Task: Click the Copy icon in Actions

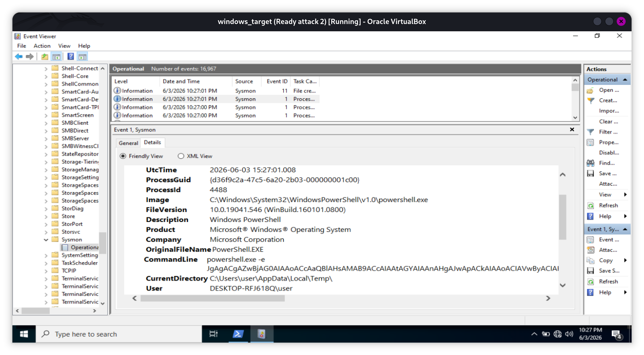Action: pos(590,261)
